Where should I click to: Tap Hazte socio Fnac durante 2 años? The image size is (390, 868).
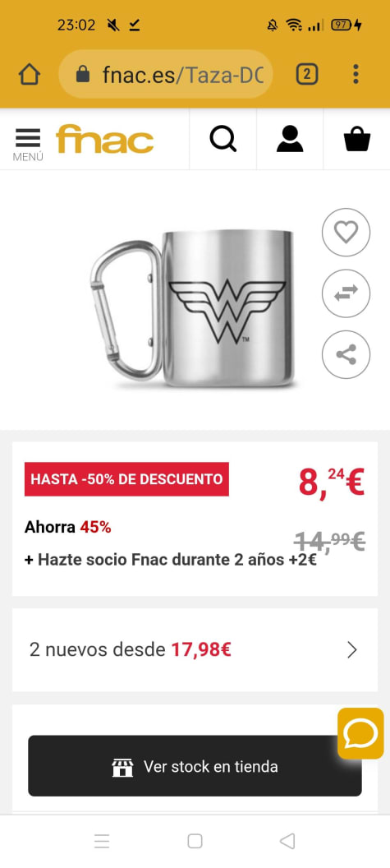coord(171,560)
